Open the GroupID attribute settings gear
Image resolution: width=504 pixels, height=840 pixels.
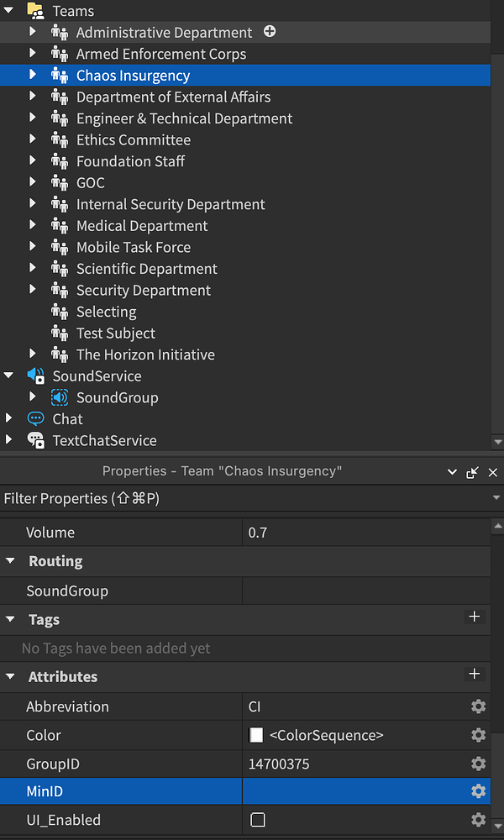pos(478,764)
